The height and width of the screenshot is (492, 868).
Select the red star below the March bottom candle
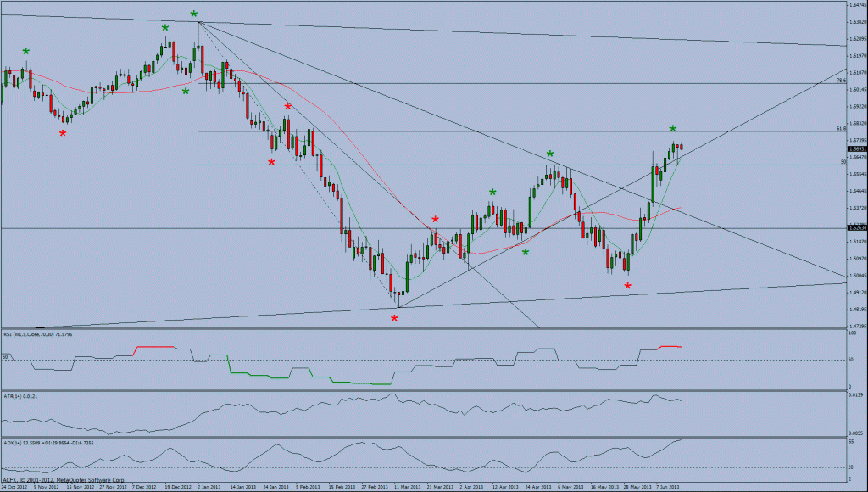393,318
